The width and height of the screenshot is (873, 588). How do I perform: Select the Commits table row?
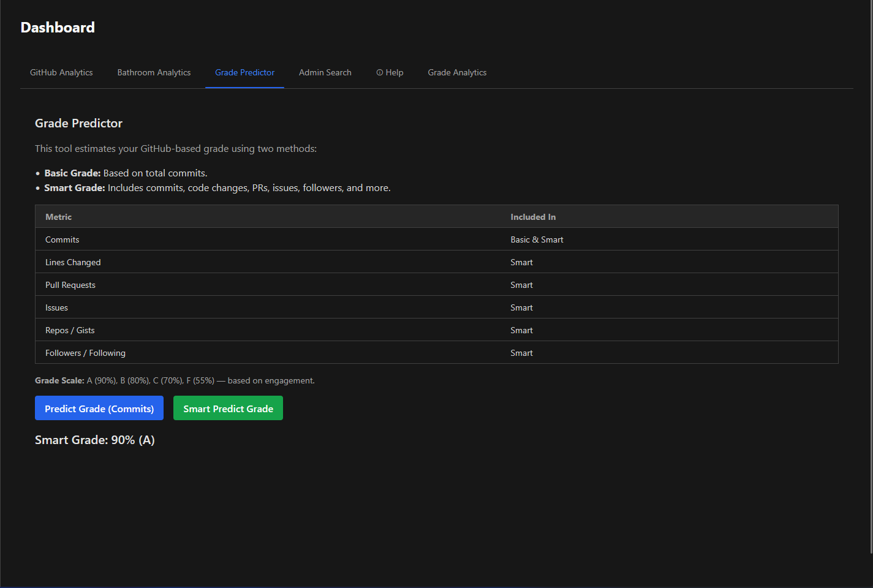coord(437,239)
